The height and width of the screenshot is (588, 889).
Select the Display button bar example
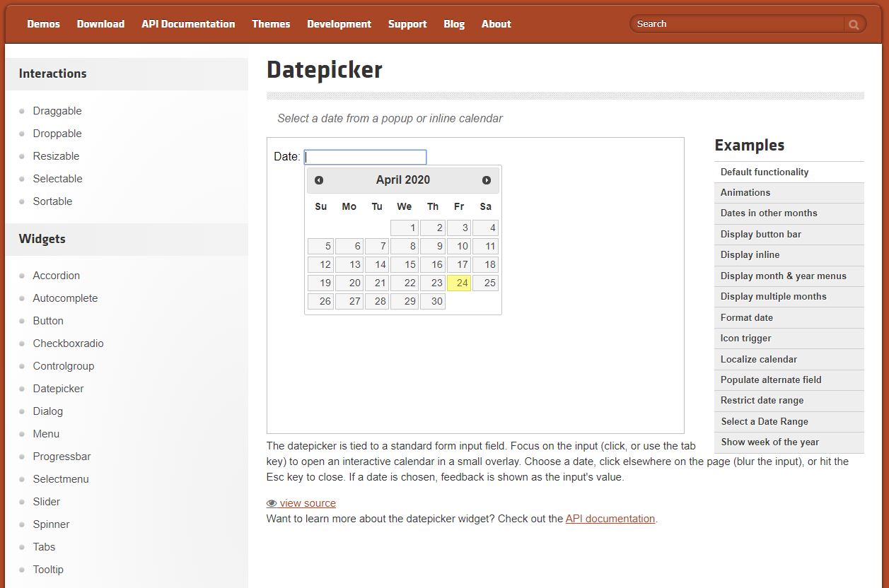(789, 235)
